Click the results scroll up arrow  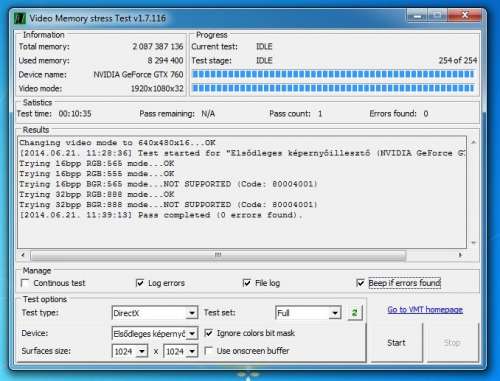pyautogui.click(x=473, y=142)
